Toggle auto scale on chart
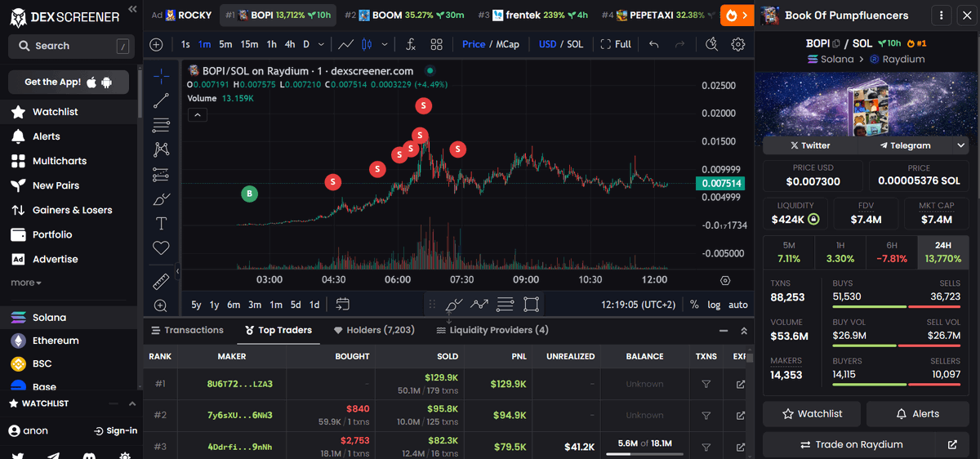 coord(738,305)
